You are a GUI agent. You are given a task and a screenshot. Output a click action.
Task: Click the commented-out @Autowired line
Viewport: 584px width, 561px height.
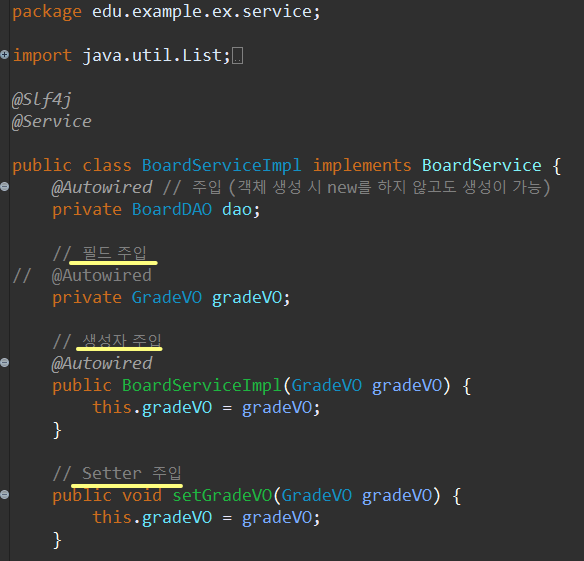(x=82, y=276)
